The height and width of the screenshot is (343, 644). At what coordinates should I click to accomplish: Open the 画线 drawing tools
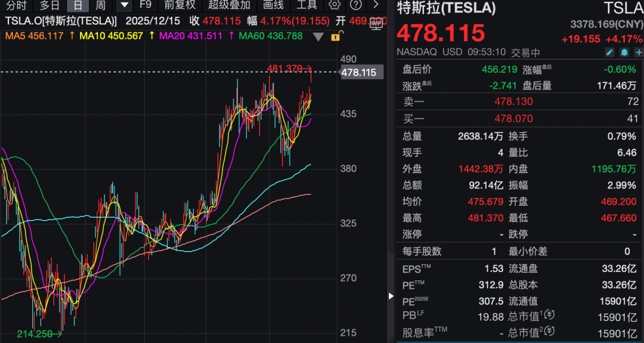pyautogui.click(x=273, y=5)
